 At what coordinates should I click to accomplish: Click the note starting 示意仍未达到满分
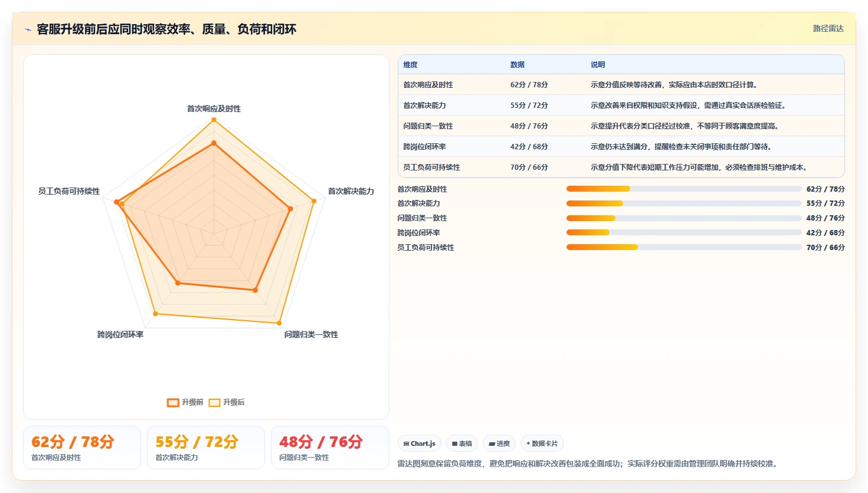(x=681, y=147)
